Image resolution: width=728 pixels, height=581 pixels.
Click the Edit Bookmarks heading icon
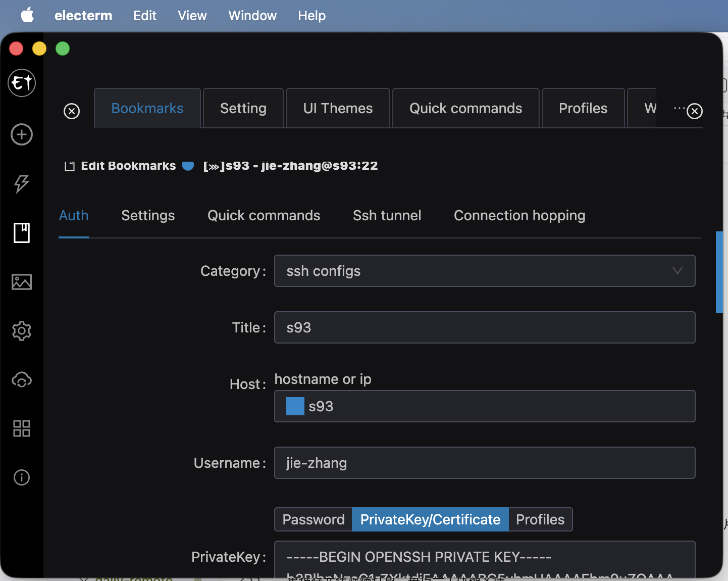[70, 166]
